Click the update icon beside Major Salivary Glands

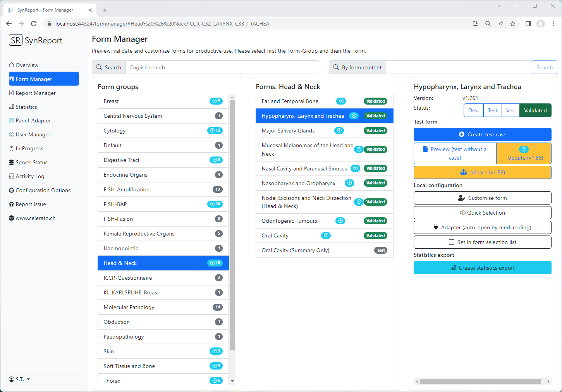pyautogui.click(x=339, y=131)
